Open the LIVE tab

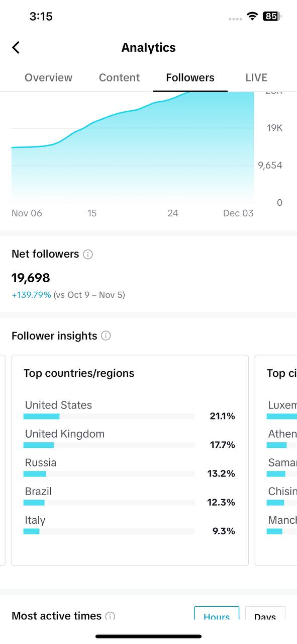pos(256,77)
